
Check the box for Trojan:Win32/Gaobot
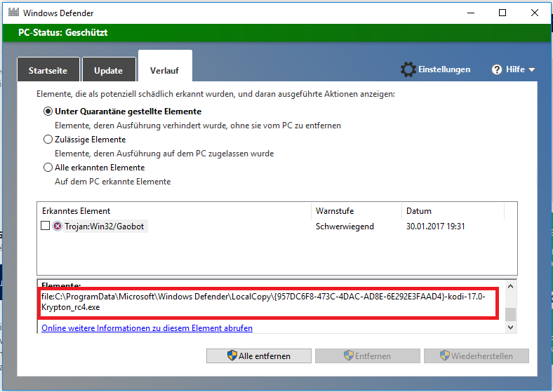pos(45,226)
